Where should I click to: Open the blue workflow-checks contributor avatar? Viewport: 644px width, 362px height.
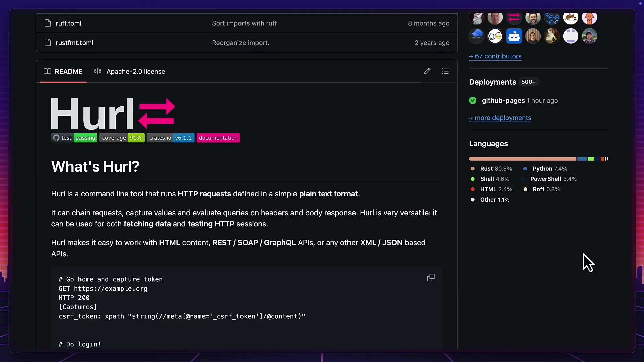tap(552, 17)
